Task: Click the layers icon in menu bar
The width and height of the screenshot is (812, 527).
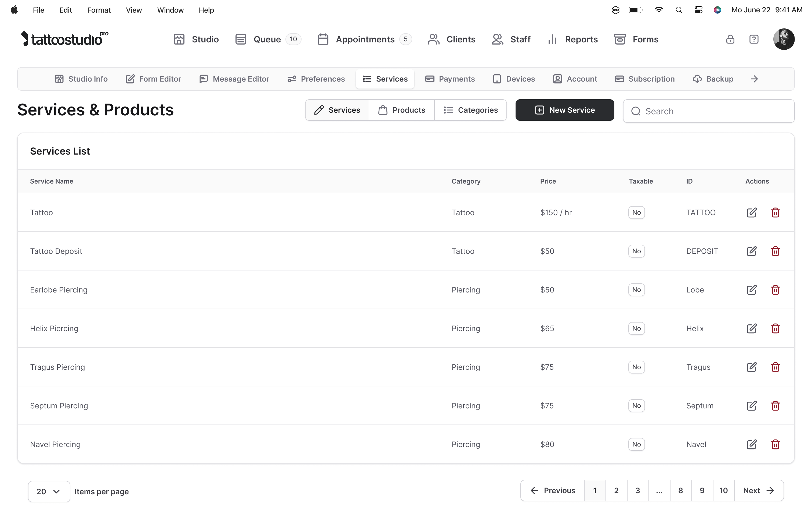Action: (x=615, y=10)
